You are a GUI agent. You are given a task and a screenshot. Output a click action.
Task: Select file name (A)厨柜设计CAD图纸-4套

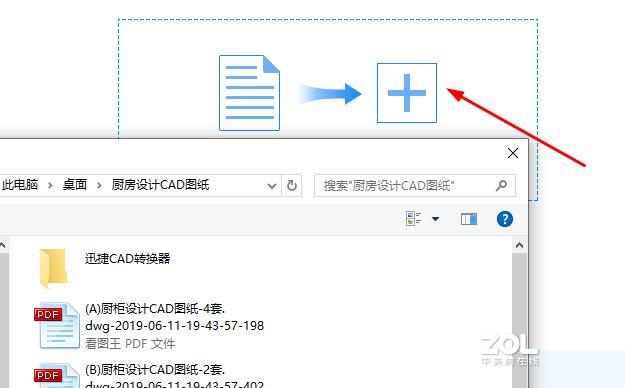[175, 317]
